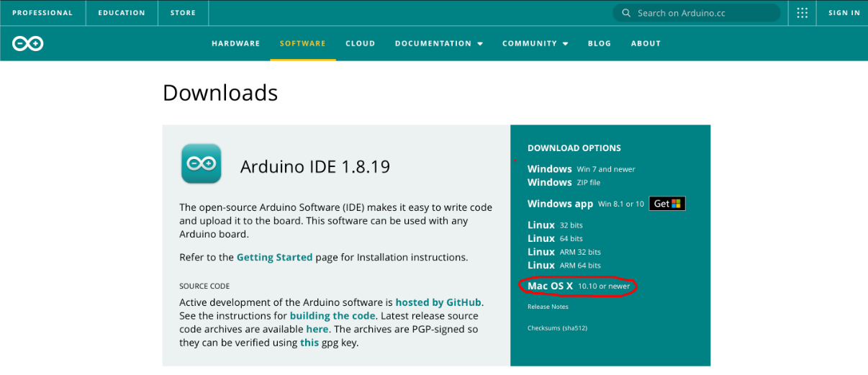Click the search magnifier icon
The height and width of the screenshot is (375, 868).
point(625,13)
